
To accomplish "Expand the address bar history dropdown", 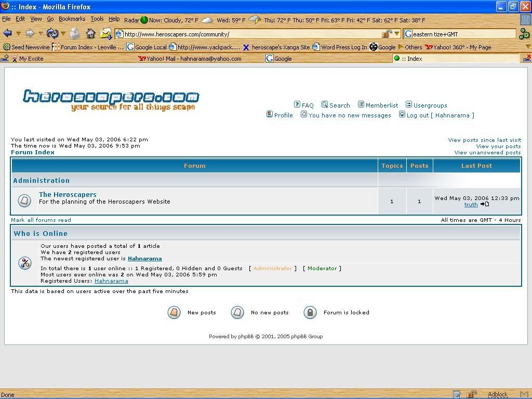I will pos(397,34).
